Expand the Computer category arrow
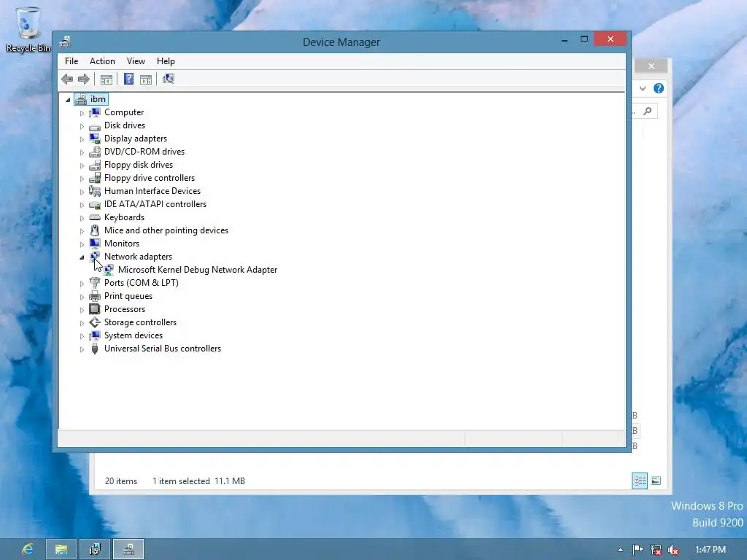 [82, 113]
